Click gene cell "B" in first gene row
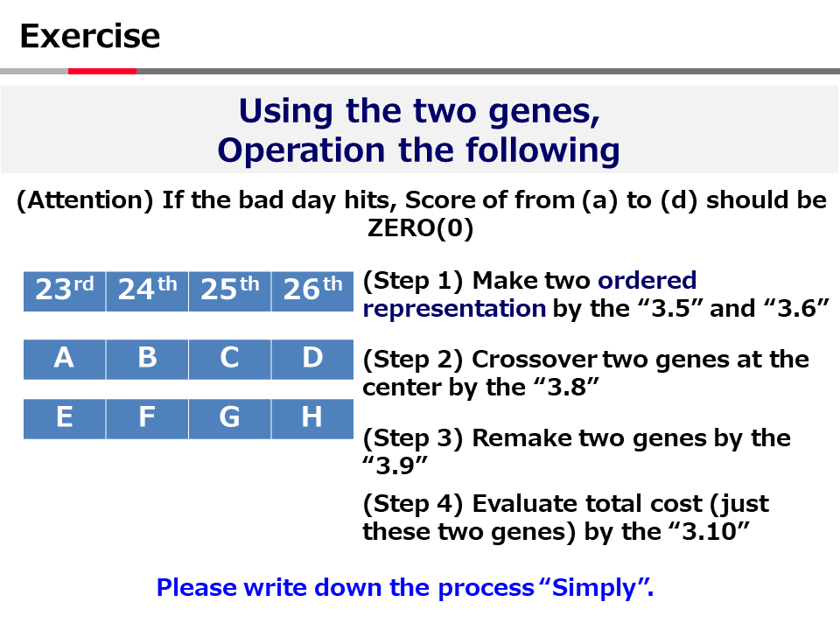 147,359
